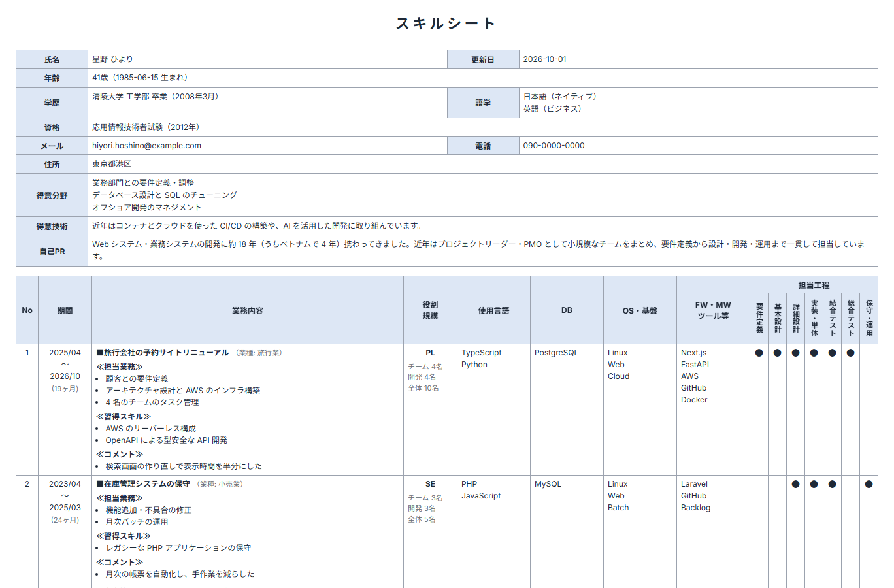894x588 pixels.
Task: Select Laravel in the tools column
Action: coord(694,484)
